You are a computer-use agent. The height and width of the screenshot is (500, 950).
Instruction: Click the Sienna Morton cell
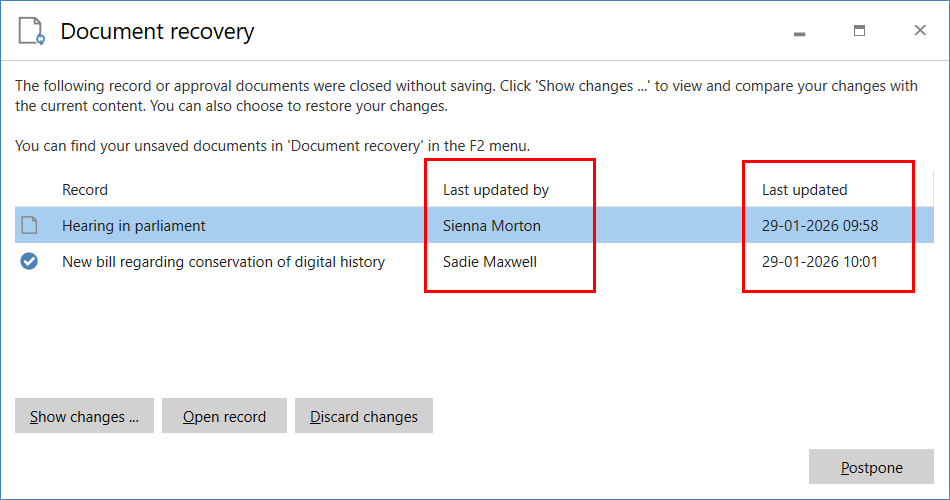coord(491,225)
